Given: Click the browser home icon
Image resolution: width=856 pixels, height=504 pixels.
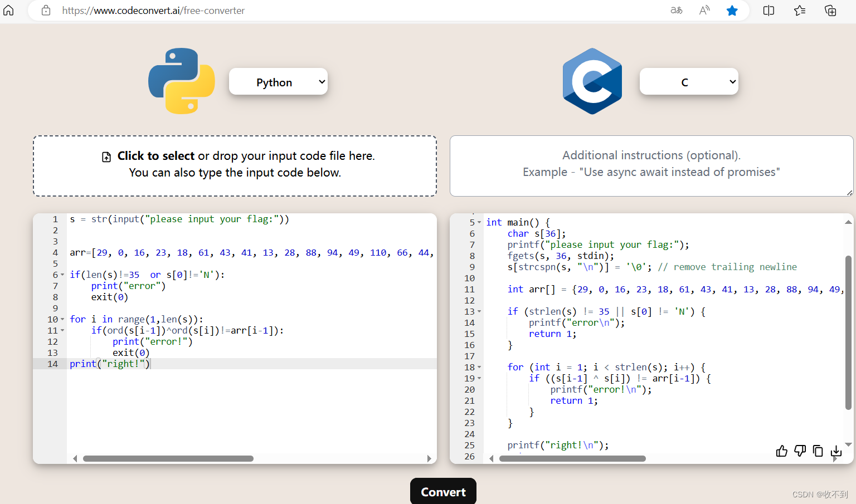Looking at the screenshot, I should coord(8,10).
